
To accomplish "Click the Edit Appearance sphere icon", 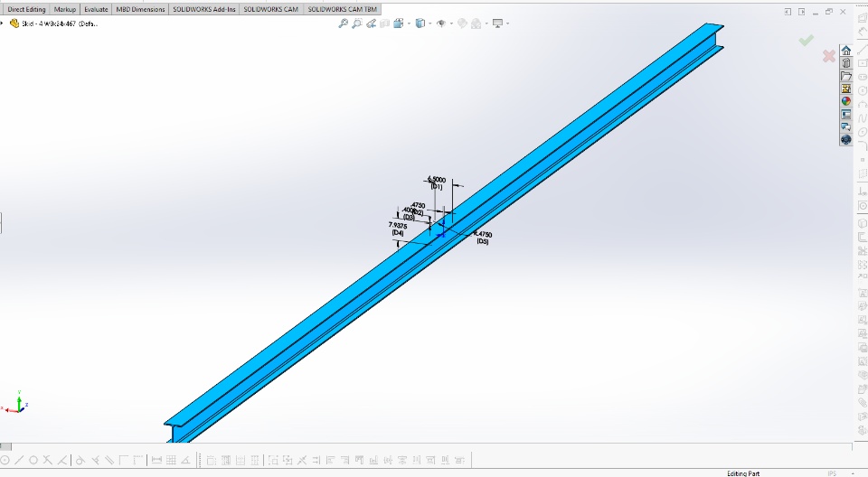I will [x=462, y=23].
